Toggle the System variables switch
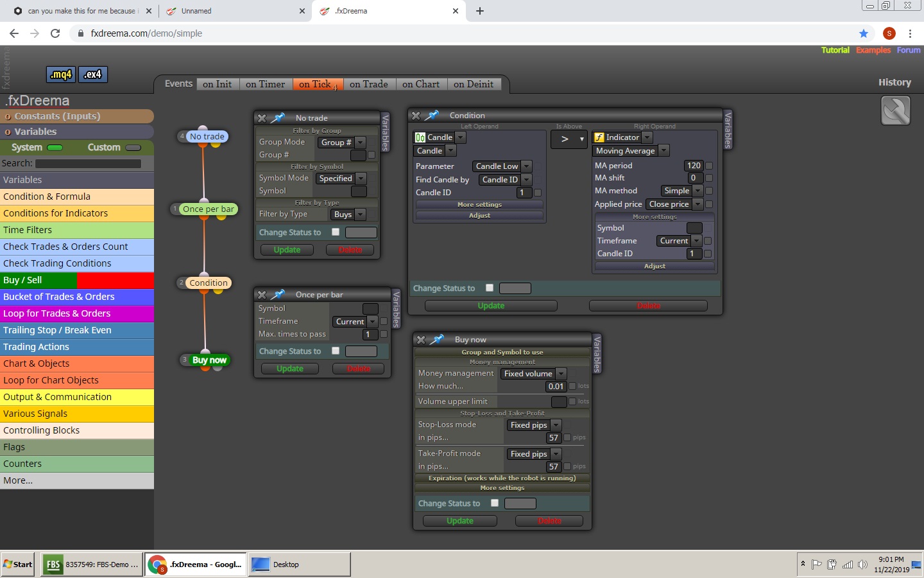 point(55,148)
